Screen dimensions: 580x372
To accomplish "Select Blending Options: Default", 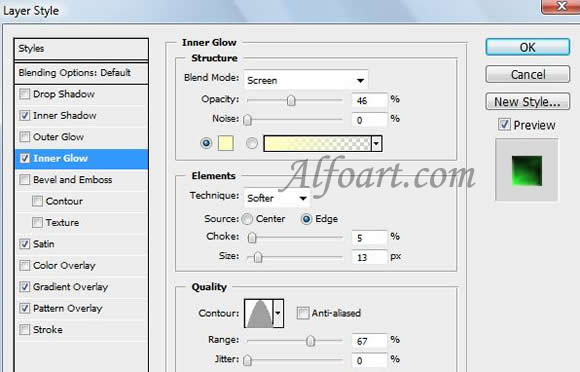I will (81, 73).
